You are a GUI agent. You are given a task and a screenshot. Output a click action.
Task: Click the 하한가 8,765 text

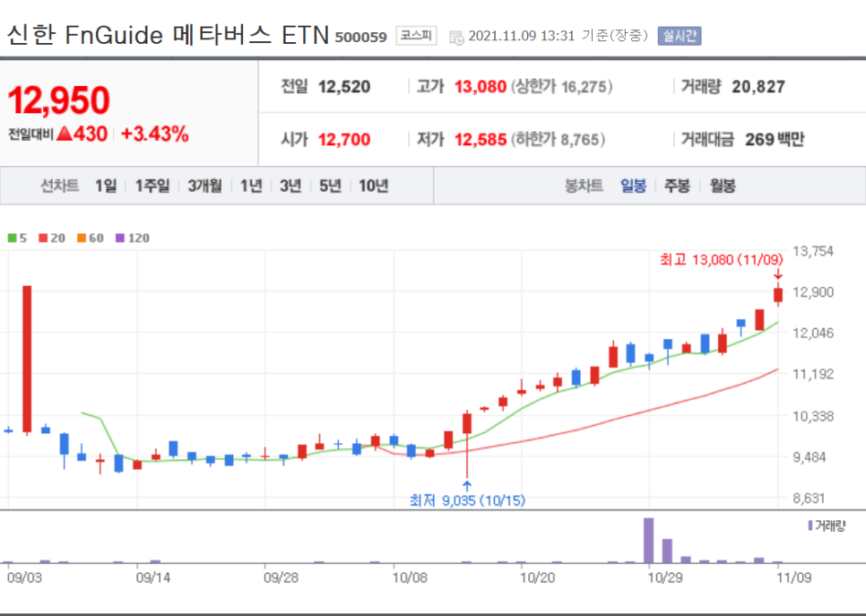point(558,139)
